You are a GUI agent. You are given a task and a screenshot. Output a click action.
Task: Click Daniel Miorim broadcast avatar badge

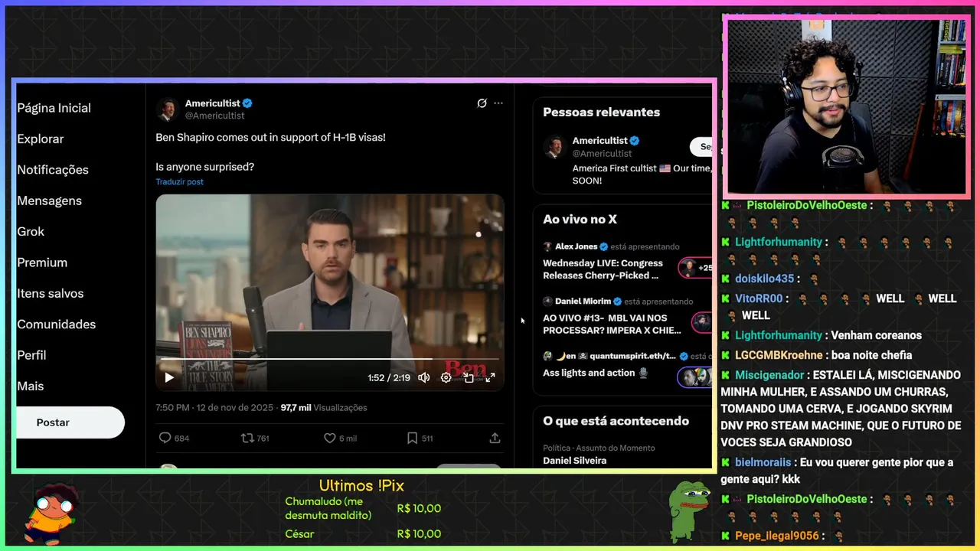(702, 322)
